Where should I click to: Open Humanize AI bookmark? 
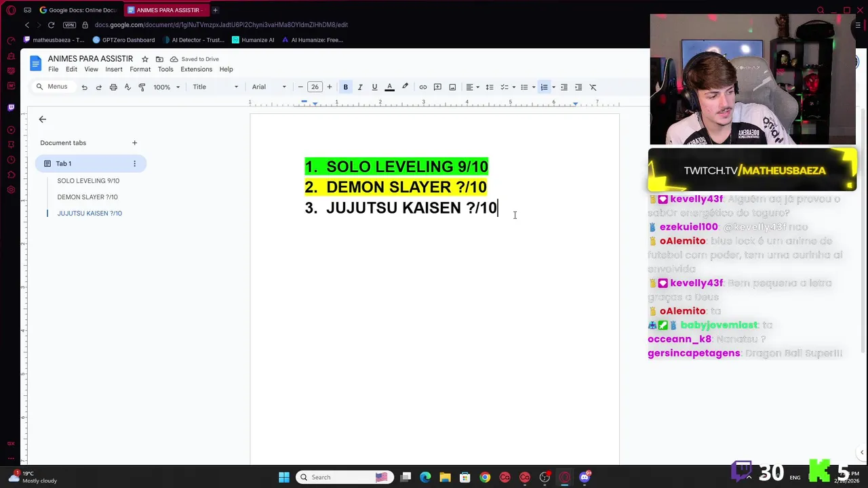[x=253, y=40]
